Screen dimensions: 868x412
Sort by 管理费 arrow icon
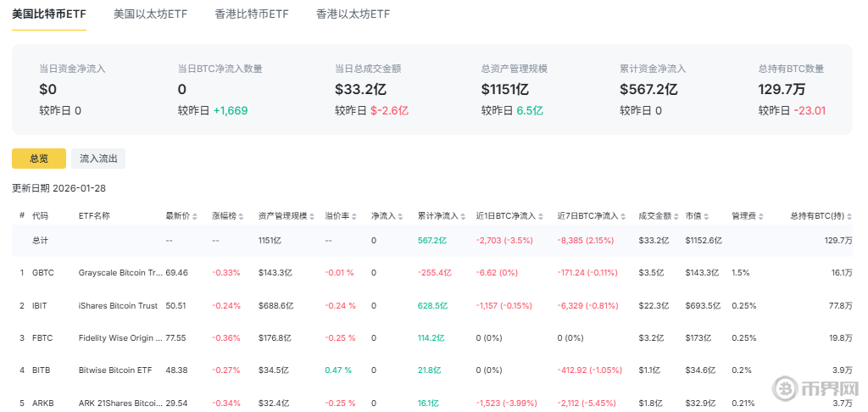(x=754, y=216)
